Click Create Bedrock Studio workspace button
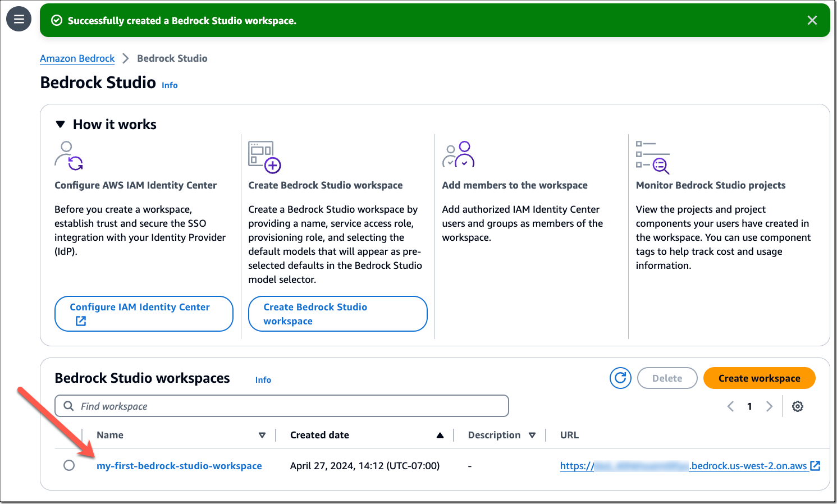The width and height of the screenshot is (837, 504). pyautogui.click(x=337, y=314)
